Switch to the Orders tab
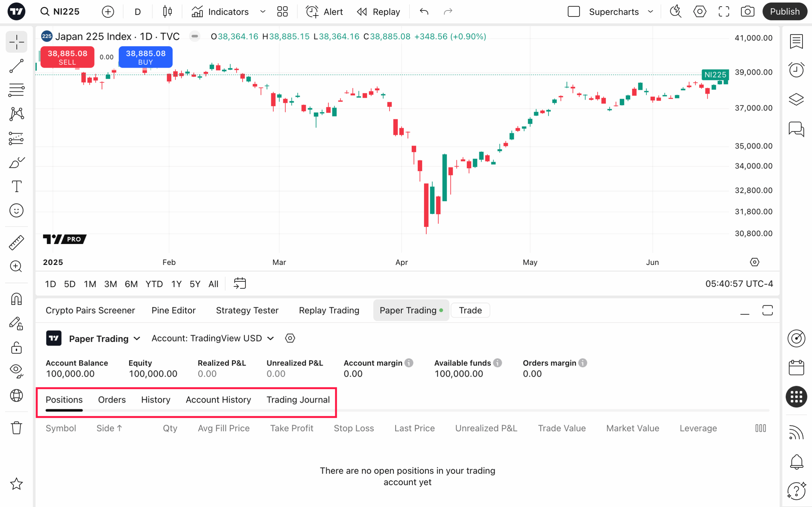 [112, 399]
